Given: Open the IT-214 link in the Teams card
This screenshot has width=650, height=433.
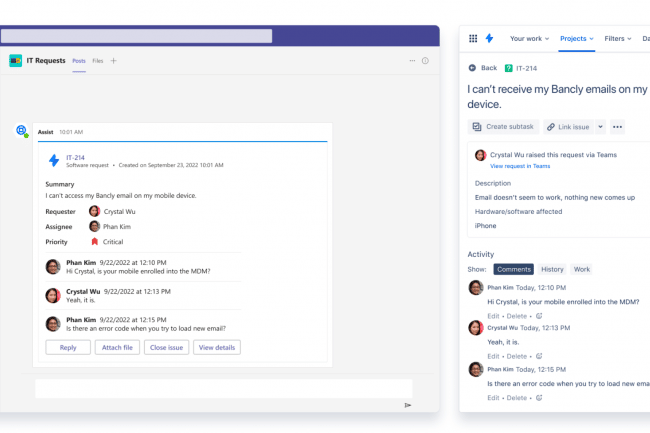Looking at the screenshot, I should [x=75, y=157].
